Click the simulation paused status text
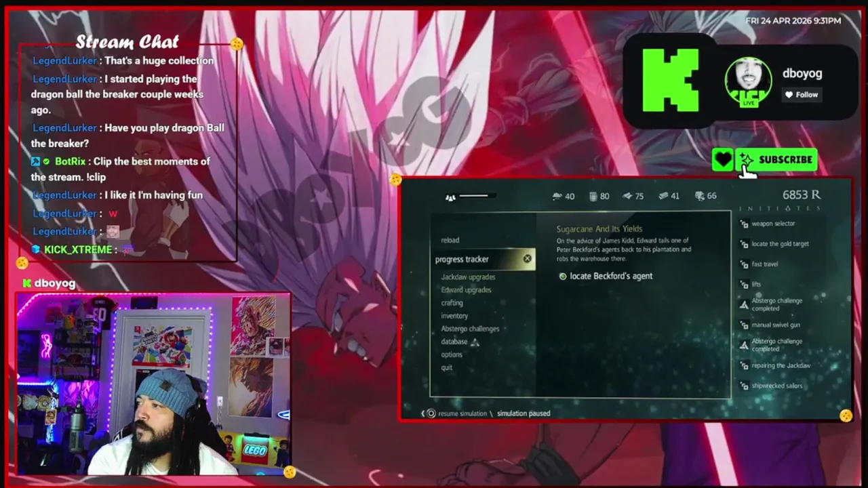This screenshot has height=488, width=868. tap(524, 413)
